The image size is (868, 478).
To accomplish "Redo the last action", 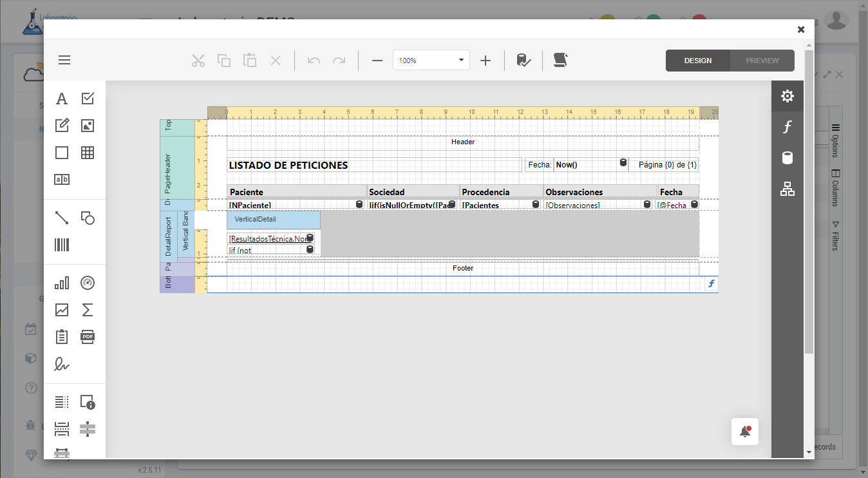I will (x=339, y=61).
